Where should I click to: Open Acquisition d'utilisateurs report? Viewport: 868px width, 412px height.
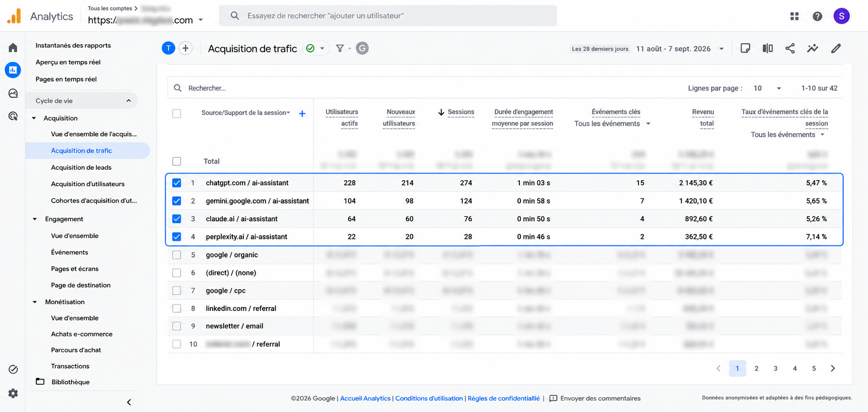pos(88,184)
